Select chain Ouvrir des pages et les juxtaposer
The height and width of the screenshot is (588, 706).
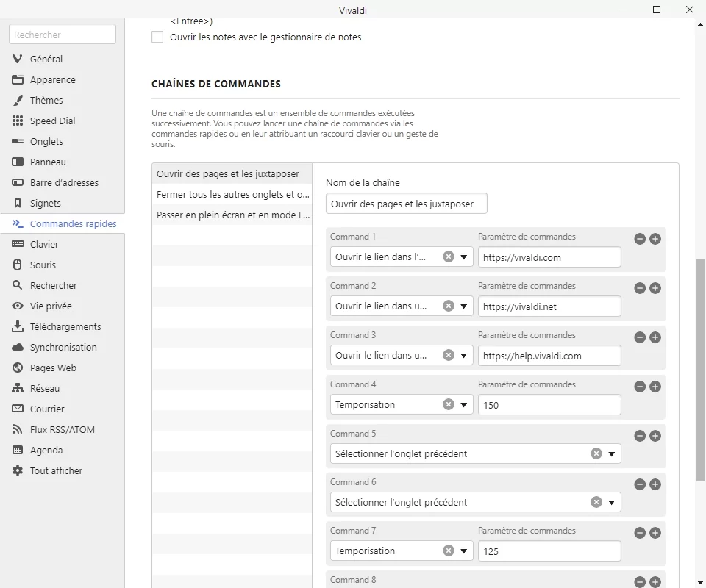(232, 174)
